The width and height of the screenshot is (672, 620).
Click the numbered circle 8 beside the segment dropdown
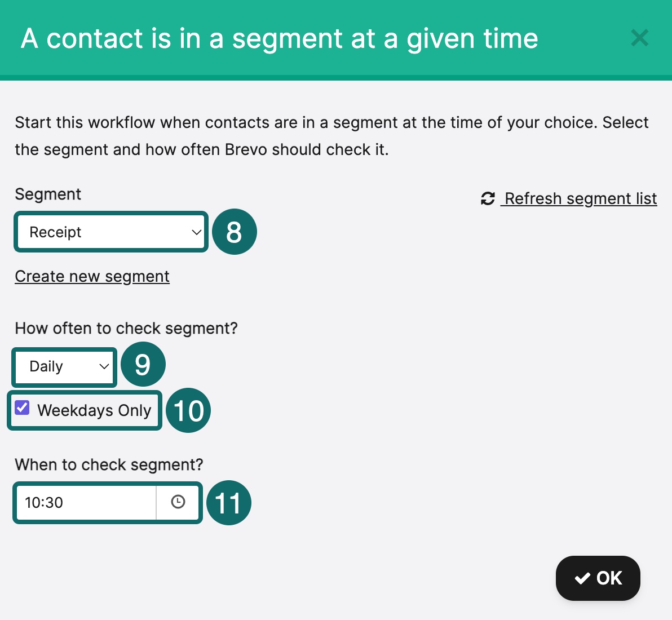click(235, 232)
